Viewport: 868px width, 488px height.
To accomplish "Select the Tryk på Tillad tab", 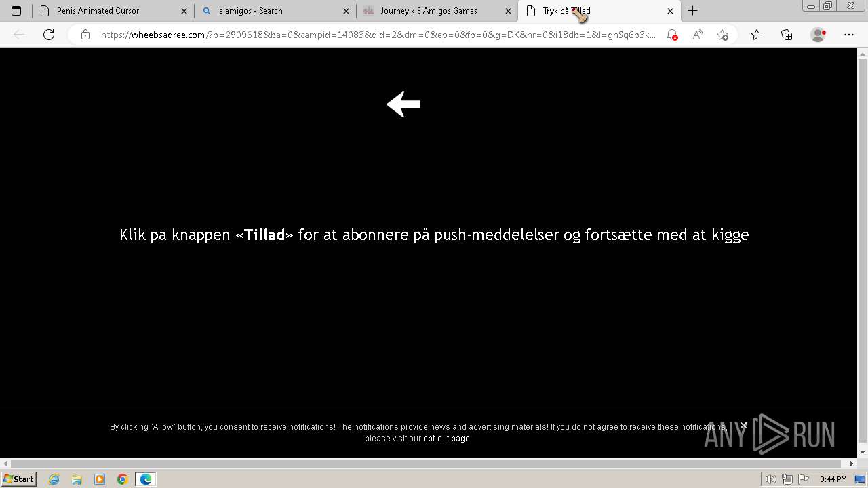I will point(599,11).
